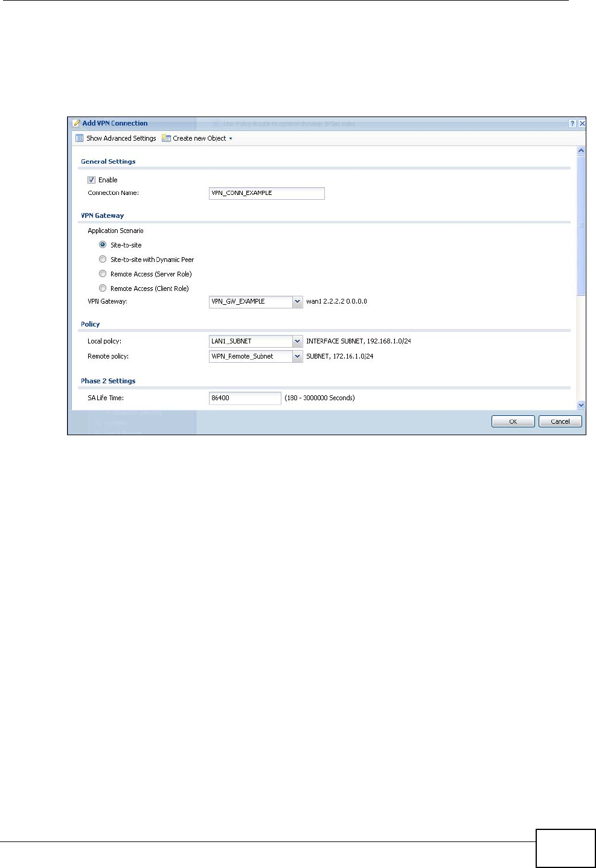Click the Cancel button
The image size is (596, 868).
click(x=560, y=421)
